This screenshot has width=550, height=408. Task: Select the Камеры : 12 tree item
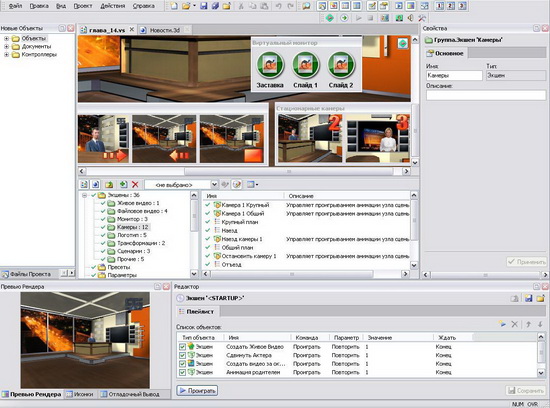click(132, 227)
